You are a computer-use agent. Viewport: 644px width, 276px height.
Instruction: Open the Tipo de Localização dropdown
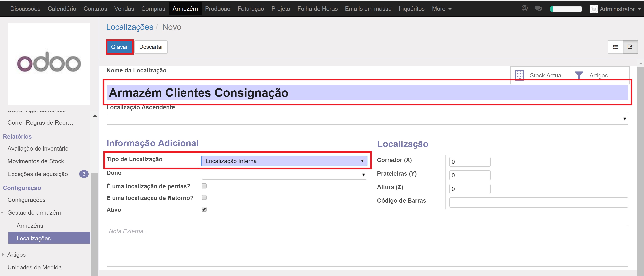click(284, 161)
